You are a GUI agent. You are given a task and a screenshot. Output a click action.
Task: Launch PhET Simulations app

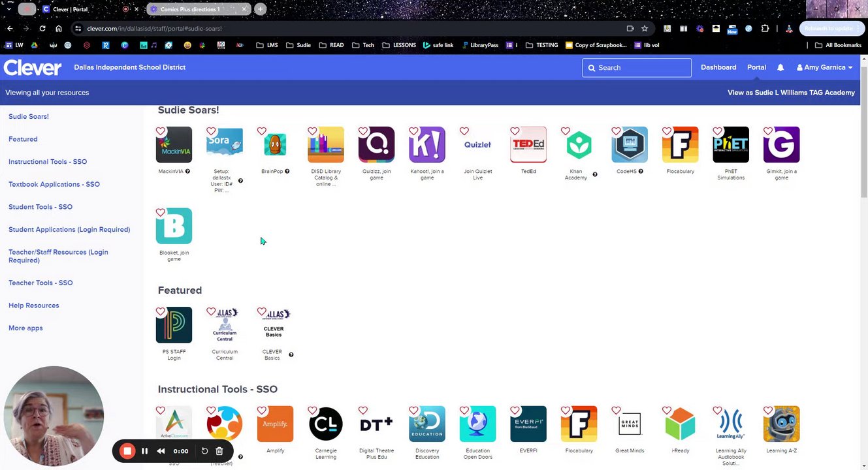[x=731, y=145]
